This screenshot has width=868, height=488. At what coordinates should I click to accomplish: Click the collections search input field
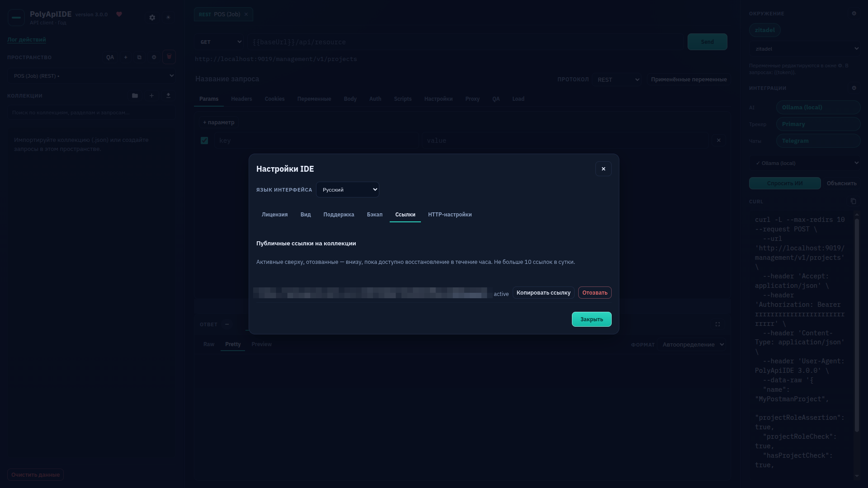(91, 113)
